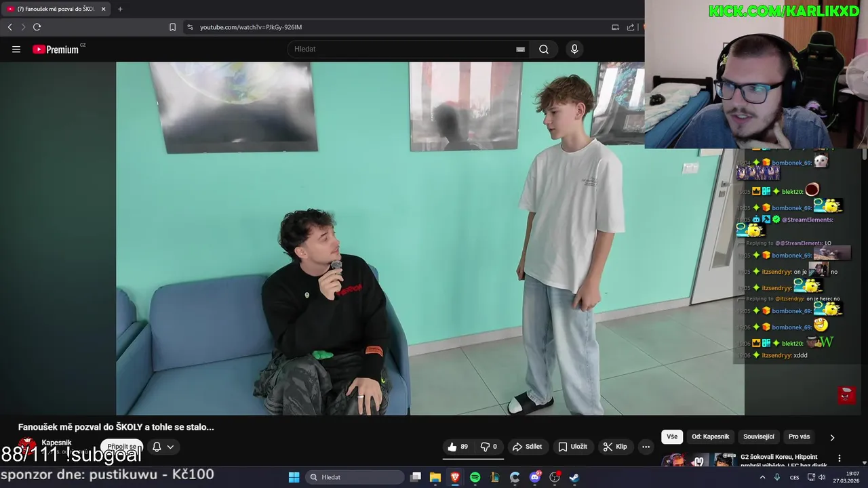Viewport: 868px width, 488px height.
Task: Open OBS Studio from taskbar
Action: point(555,477)
